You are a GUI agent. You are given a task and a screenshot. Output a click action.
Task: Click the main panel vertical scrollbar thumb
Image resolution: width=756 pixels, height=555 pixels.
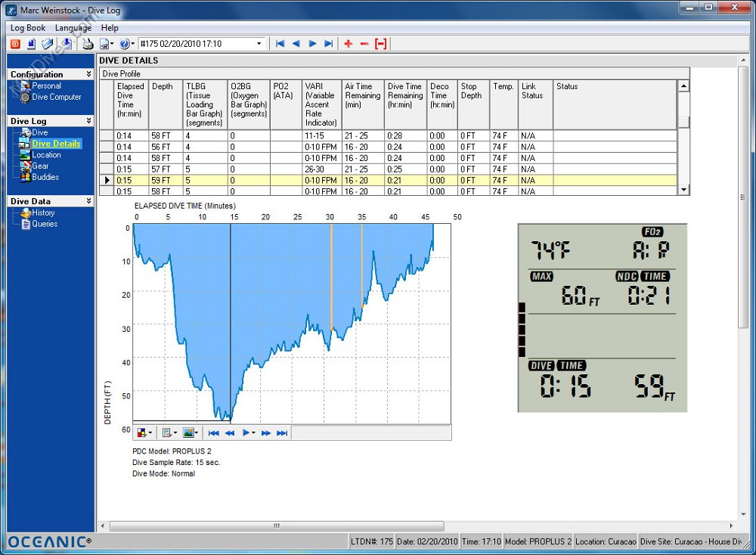[742, 197]
